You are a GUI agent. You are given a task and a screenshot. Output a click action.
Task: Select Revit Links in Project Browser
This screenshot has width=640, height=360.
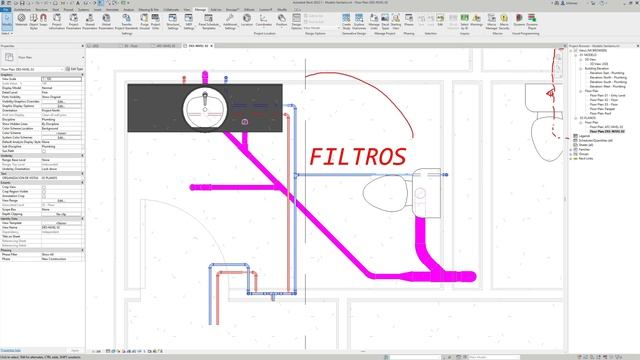click(586, 158)
